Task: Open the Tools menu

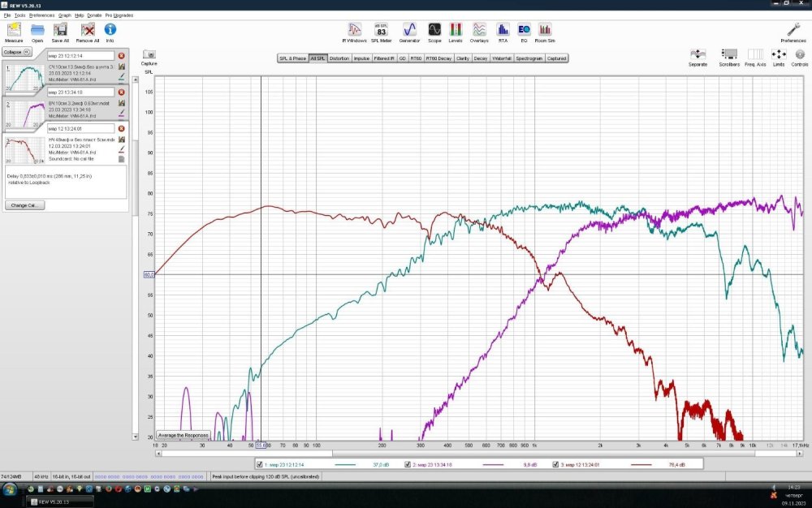Action: click(x=19, y=15)
